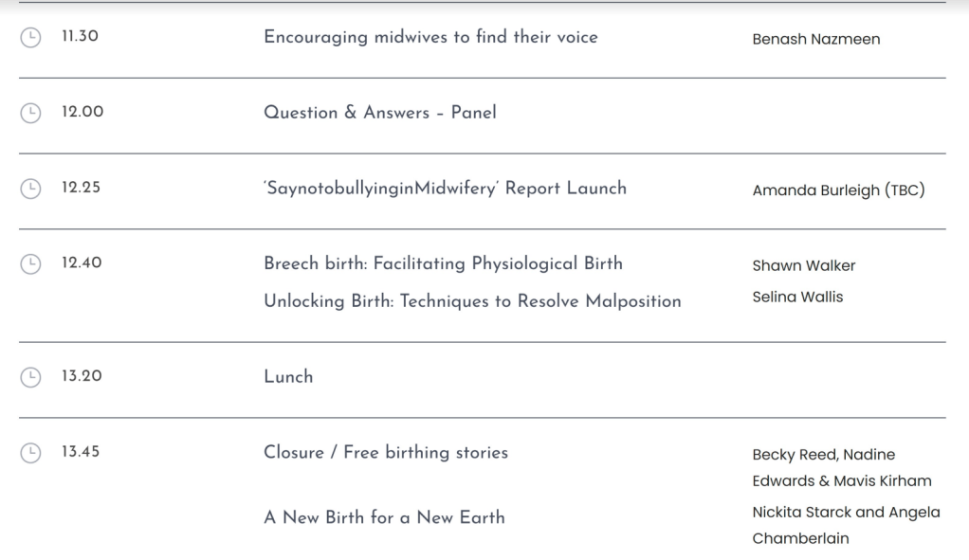Click speaker name Shawn Walker
969x560 pixels.
point(803,265)
